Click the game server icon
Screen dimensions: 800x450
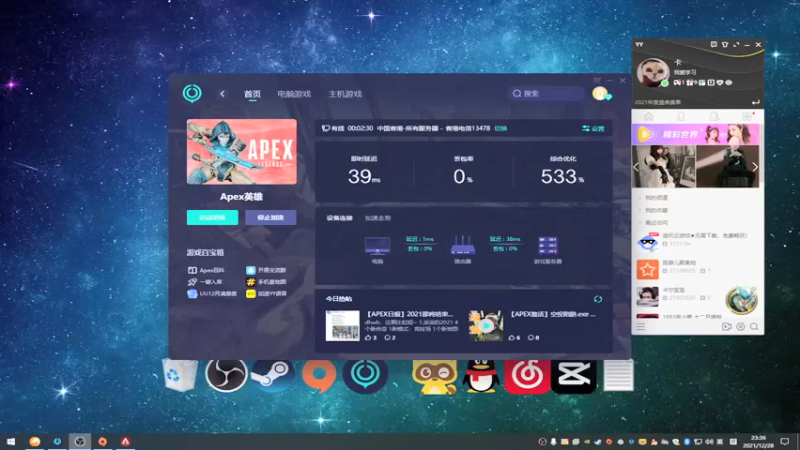coord(548,245)
